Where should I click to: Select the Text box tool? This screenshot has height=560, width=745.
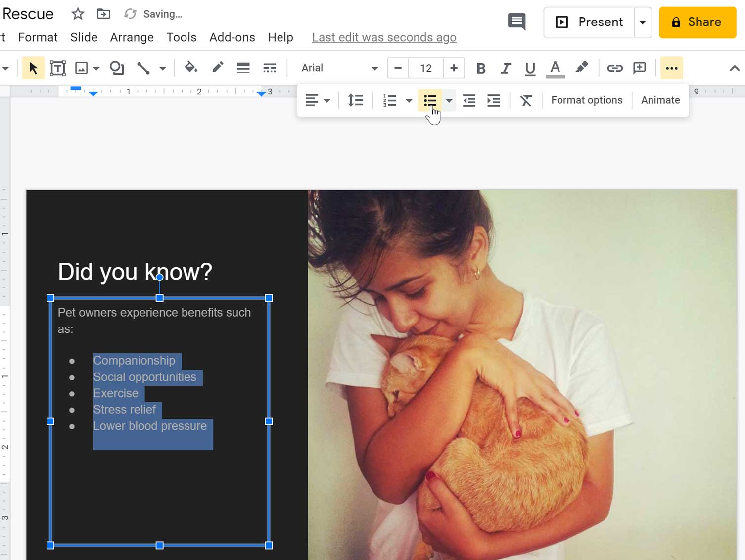58,68
